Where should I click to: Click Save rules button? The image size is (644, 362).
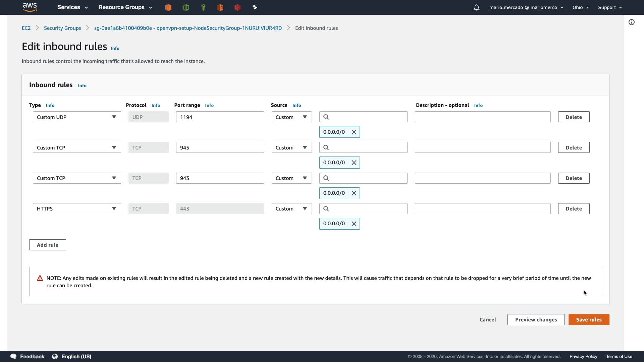pyautogui.click(x=589, y=319)
